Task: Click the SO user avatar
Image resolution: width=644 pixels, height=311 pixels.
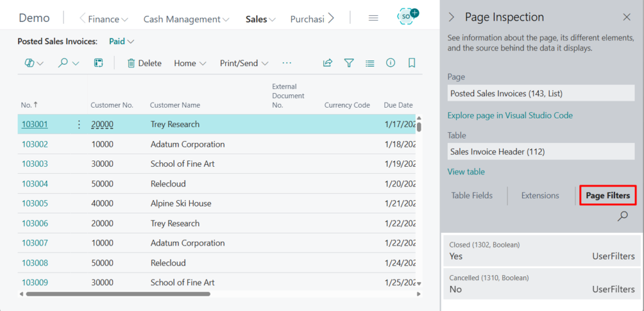Action: 408,18
